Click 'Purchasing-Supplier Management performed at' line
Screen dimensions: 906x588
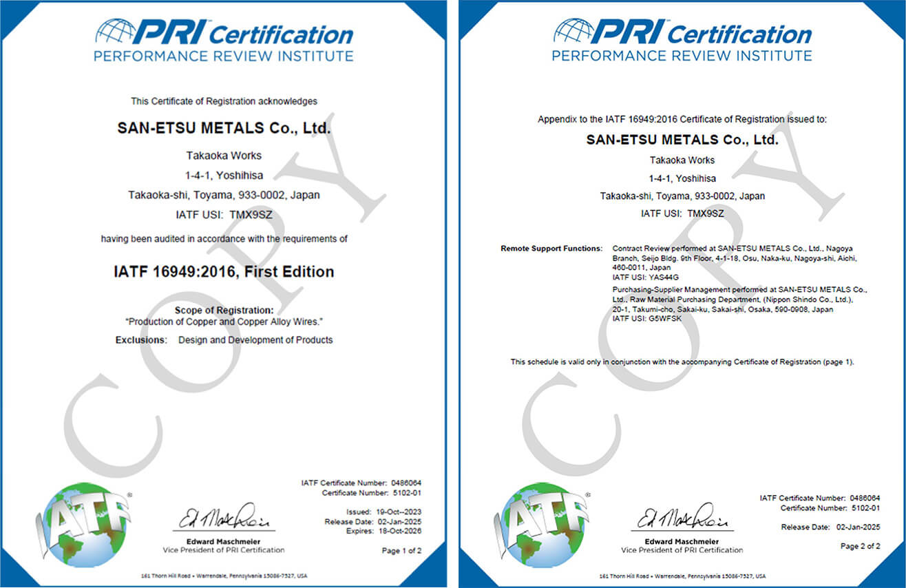click(739, 289)
